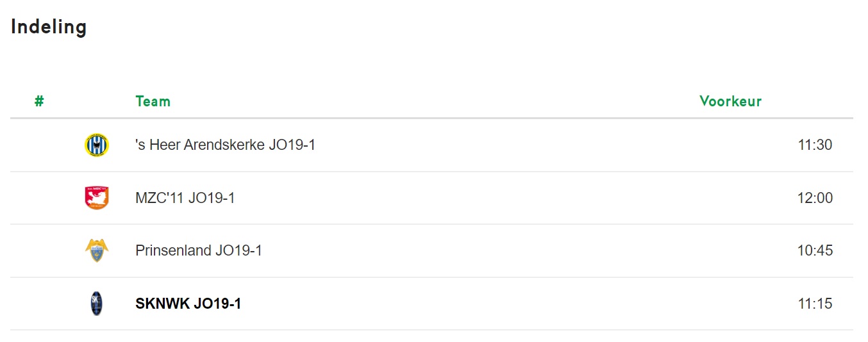The image size is (868, 342).
Task: Select the empty rank cell for 's Heer Arendskerke
Action: coord(39,145)
